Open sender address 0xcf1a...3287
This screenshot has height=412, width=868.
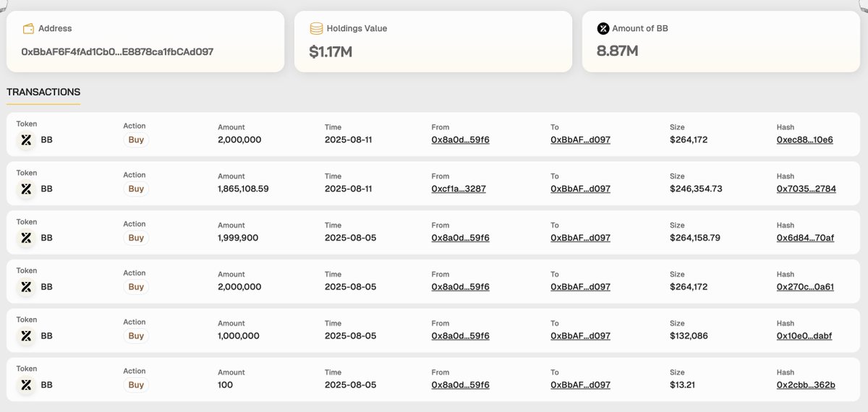pyautogui.click(x=459, y=189)
